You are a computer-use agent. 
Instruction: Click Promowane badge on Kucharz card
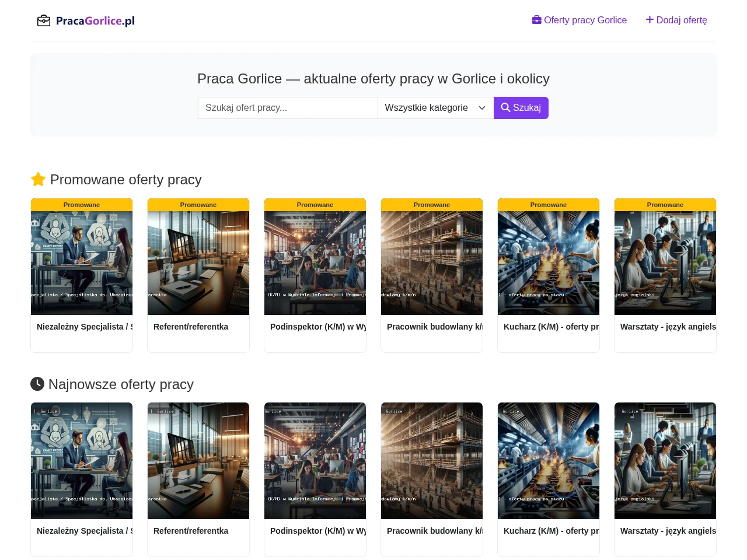(549, 205)
